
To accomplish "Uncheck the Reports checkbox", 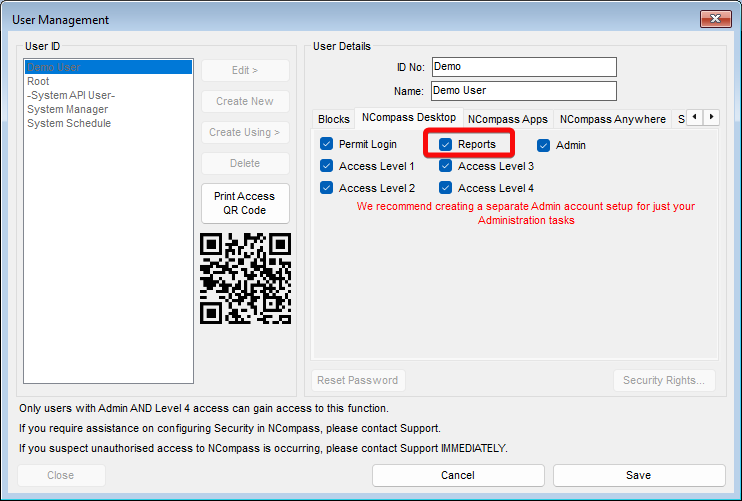I will point(445,144).
